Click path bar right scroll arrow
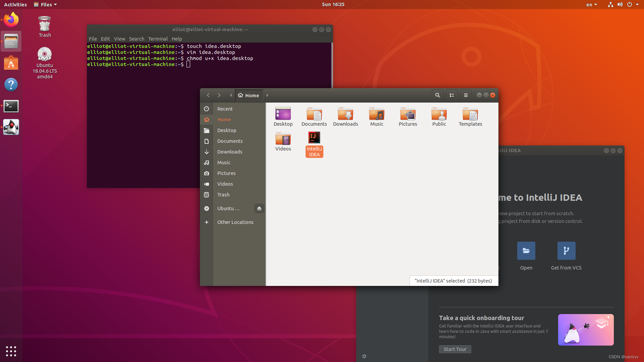Viewport: 644px width, 362px height. click(267, 95)
